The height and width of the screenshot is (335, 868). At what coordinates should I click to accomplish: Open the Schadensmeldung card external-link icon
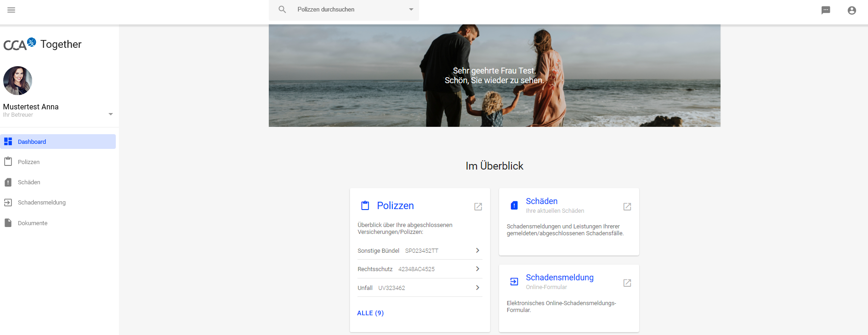coord(627,283)
